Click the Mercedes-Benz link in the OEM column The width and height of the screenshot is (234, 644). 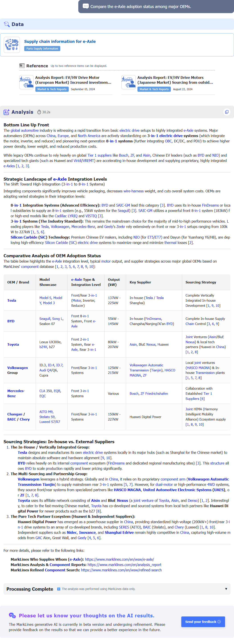16,393
